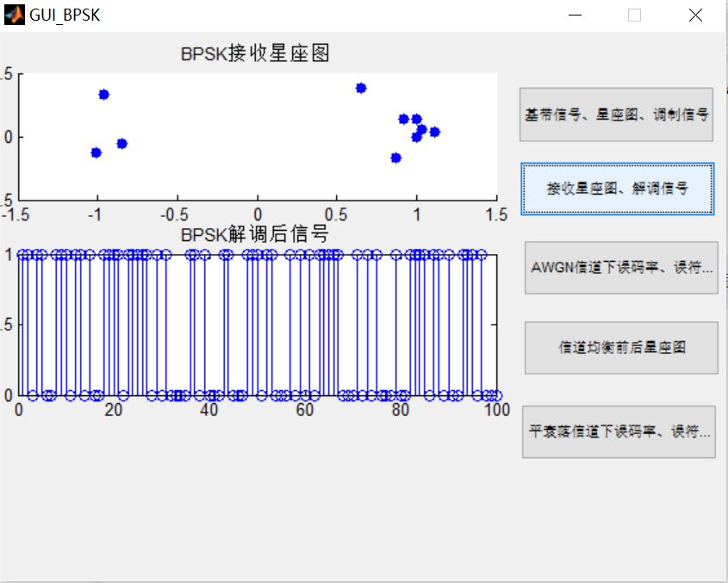Click x-axis label 100 on stem plot

497,410
